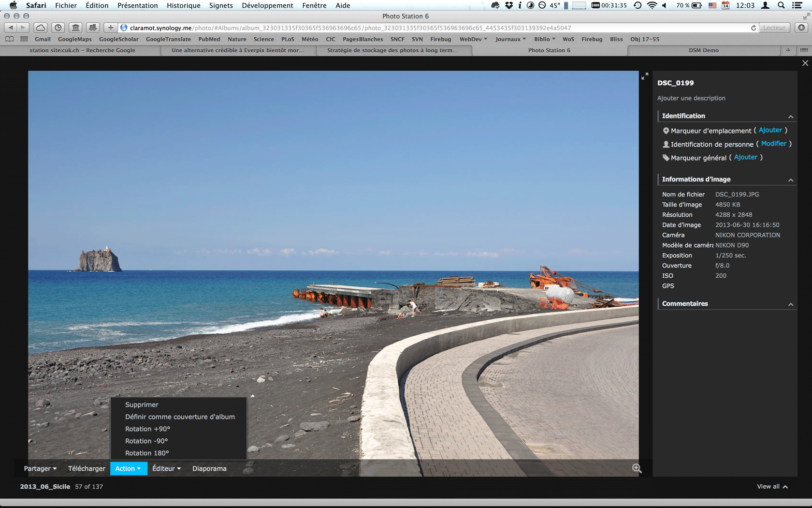
Task: Open the reading list book icon
Action: pyautogui.click(x=10, y=39)
